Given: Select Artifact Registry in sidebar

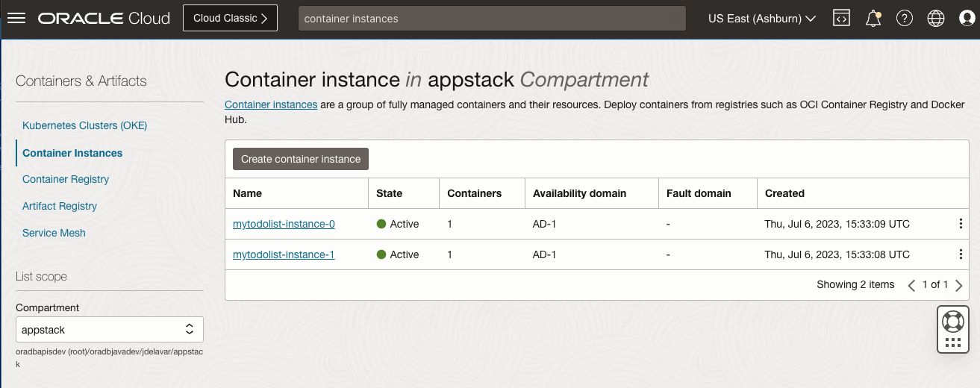Looking at the screenshot, I should pos(60,206).
